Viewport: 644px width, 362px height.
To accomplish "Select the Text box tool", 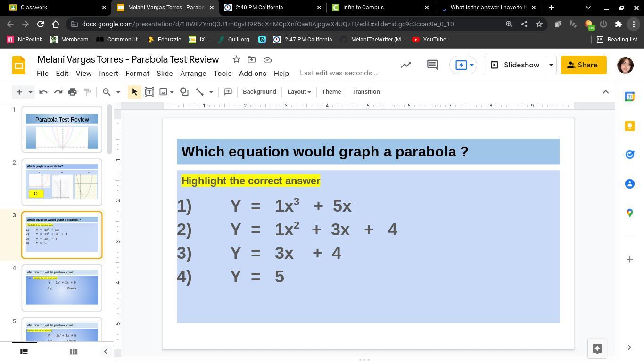I will 149,92.
